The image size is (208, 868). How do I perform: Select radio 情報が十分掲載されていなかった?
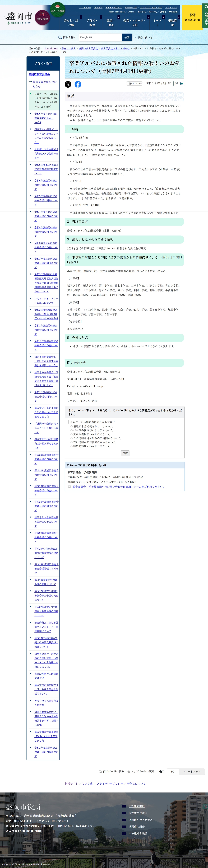coord(72,426)
